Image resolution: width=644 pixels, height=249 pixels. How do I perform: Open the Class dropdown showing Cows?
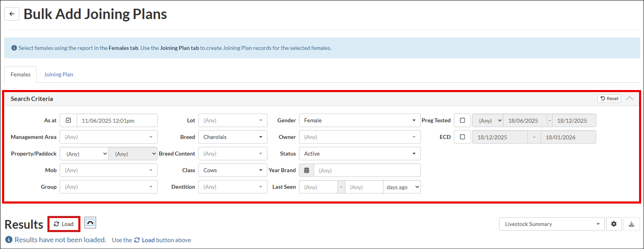click(x=233, y=170)
